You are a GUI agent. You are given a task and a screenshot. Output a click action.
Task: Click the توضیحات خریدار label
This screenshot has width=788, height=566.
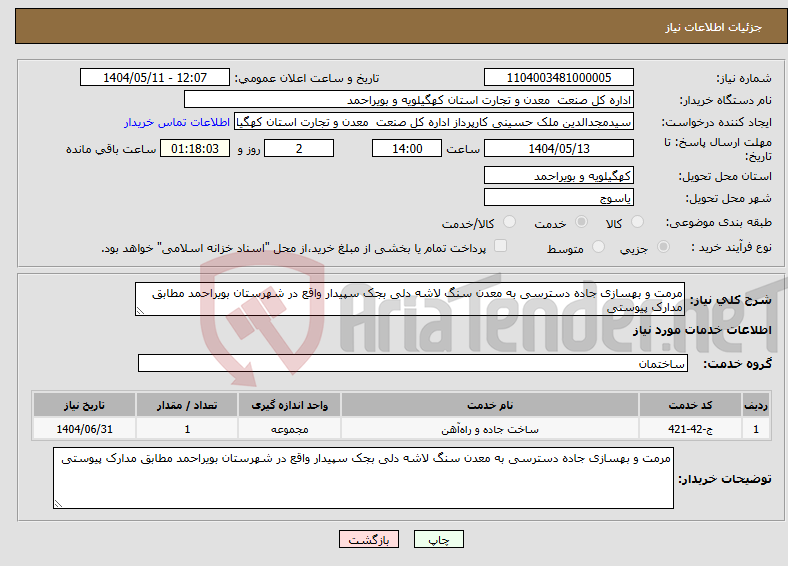[x=725, y=479]
